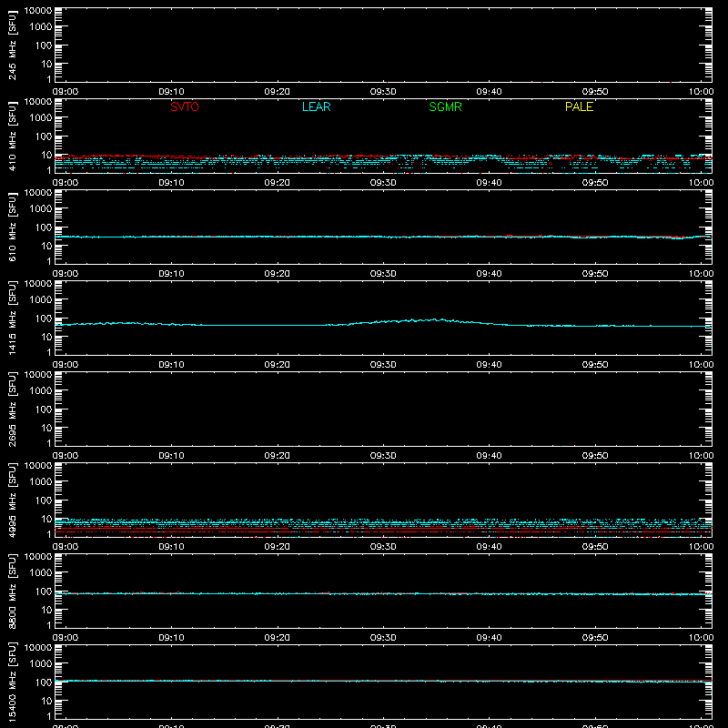This screenshot has height=728, width=728.
Task: Click the 09:30 label below 4995 MHz panel
Action: click(x=383, y=547)
